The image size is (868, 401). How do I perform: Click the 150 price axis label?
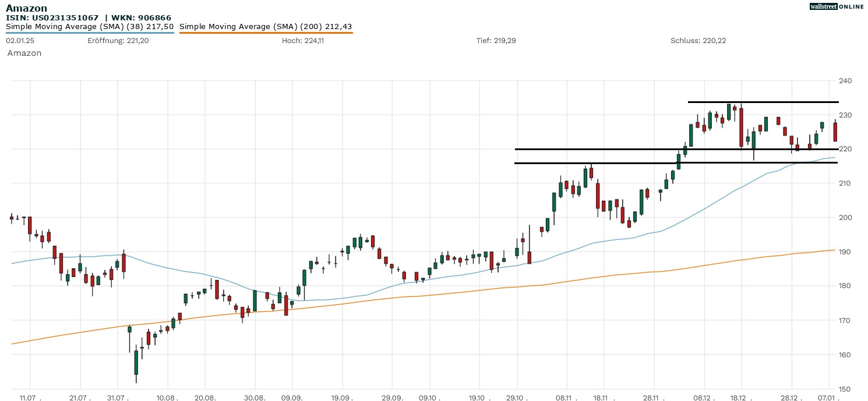click(845, 389)
